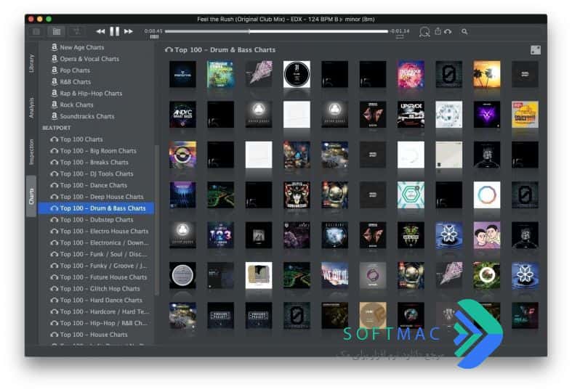Viewport: 572px width, 392px height.
Task: Select the cartoon two-faces album cover
Action: point(487,235)
